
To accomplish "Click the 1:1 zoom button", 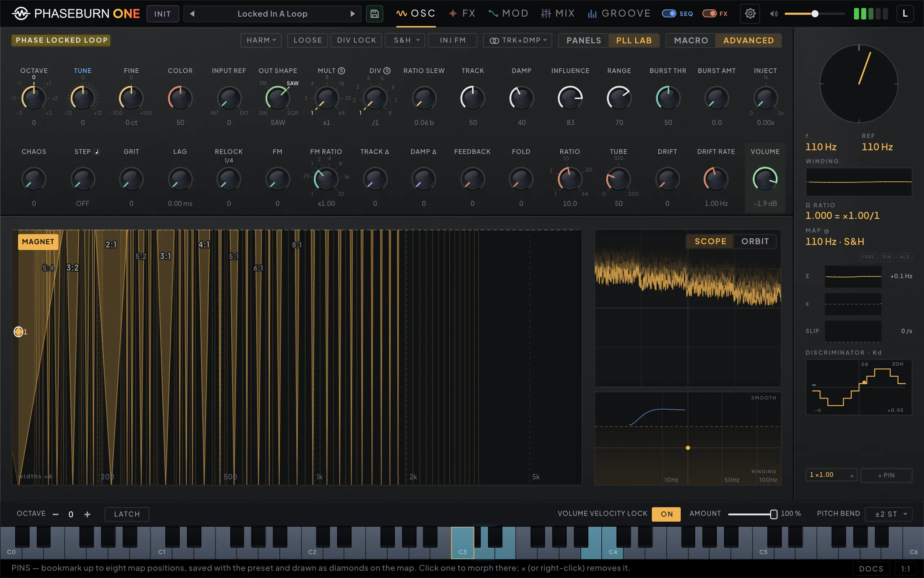I will [x=905, y=569].
